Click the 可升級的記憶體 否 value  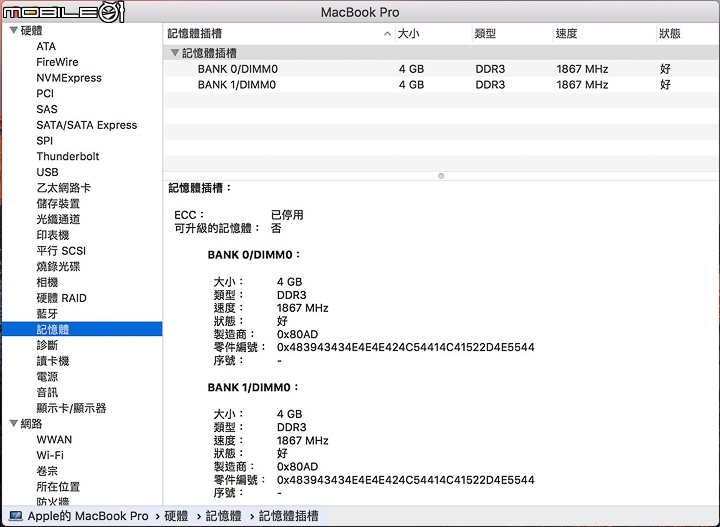point(276,228)
